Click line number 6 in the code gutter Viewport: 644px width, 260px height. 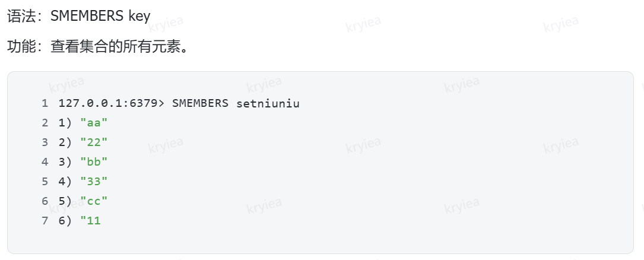45,201
